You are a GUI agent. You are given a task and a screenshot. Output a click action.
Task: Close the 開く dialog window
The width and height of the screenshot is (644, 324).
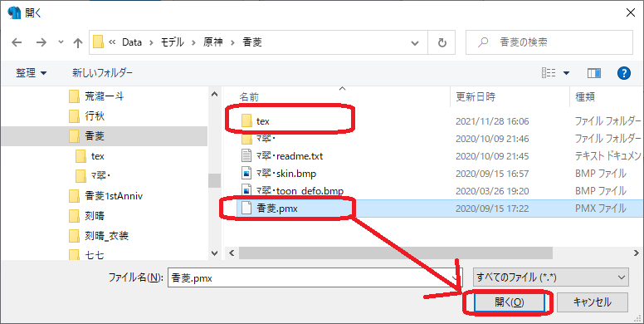click(630, 12)
